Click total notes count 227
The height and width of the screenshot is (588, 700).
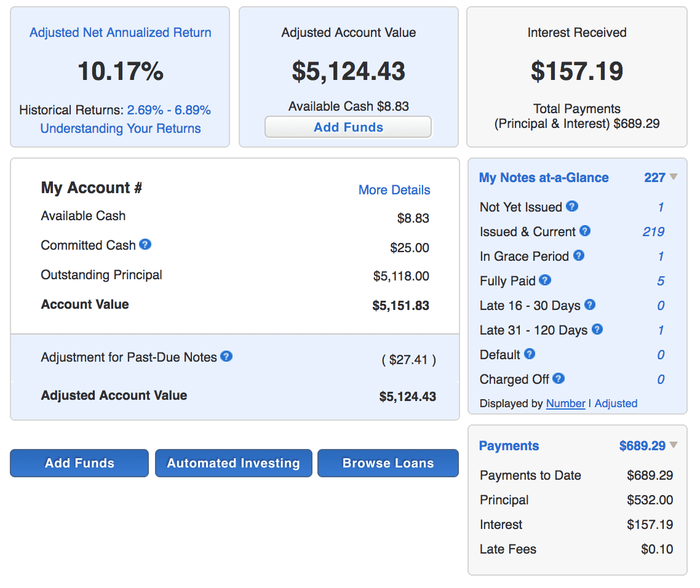pos(654,178)
